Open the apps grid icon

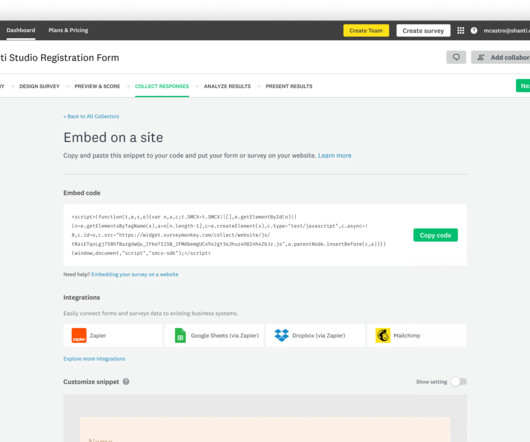point(460,31)
